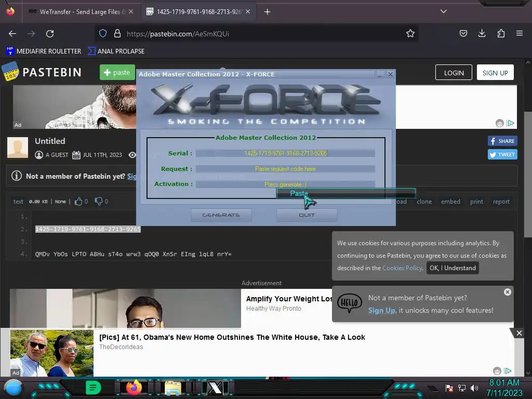Click the AdChoices icon on top banner
The image size is (532, 399).
tap(510, 123)
